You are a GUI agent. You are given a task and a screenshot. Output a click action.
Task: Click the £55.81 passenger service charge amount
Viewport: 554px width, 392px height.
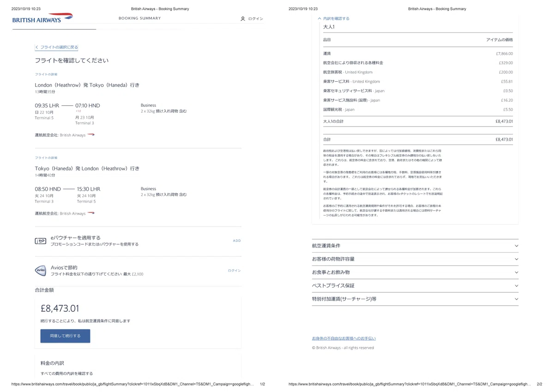click(x=507, y=81)
